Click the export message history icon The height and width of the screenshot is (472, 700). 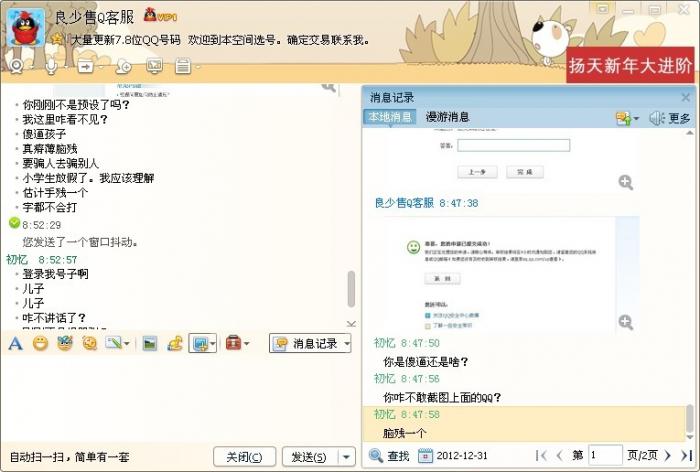(x=623, y=118)
